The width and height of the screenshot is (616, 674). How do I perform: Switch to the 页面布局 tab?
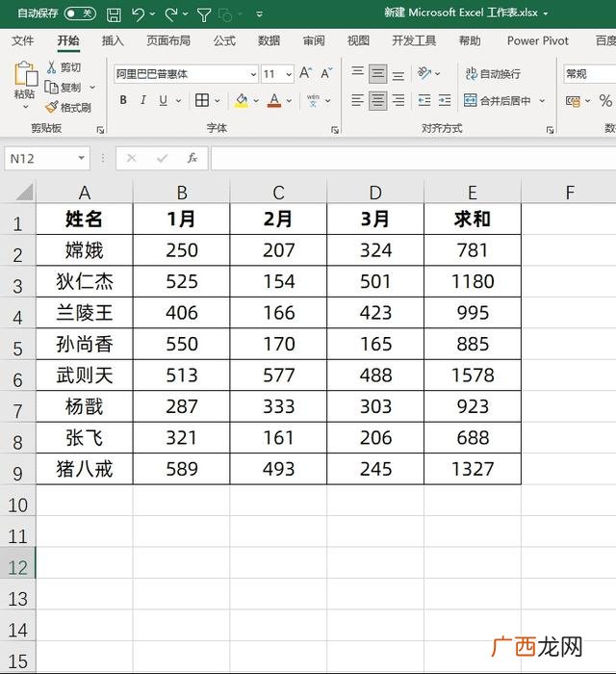coord(168,40)
